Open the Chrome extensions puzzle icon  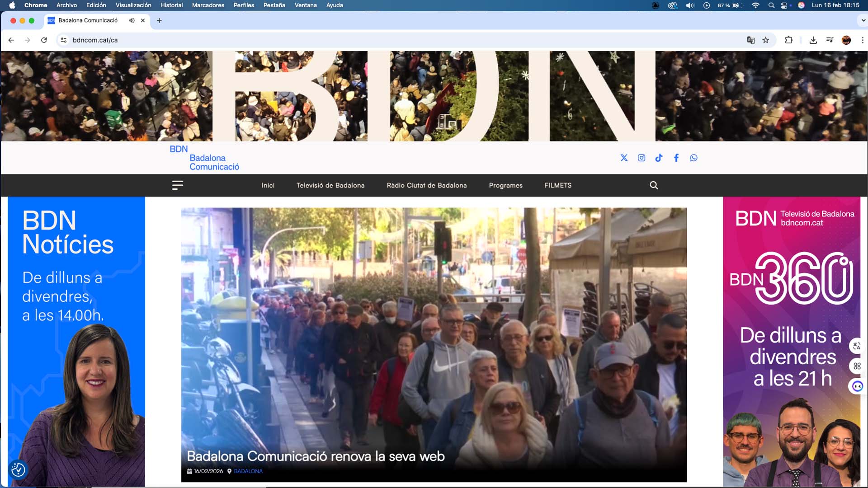point(789,40)
